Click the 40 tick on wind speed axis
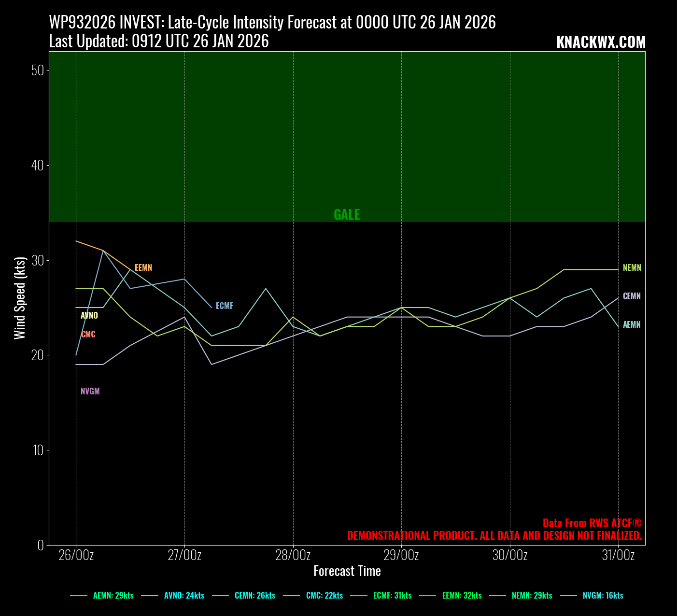This screenshot has width=677, height=616. (x=37, y=165)
